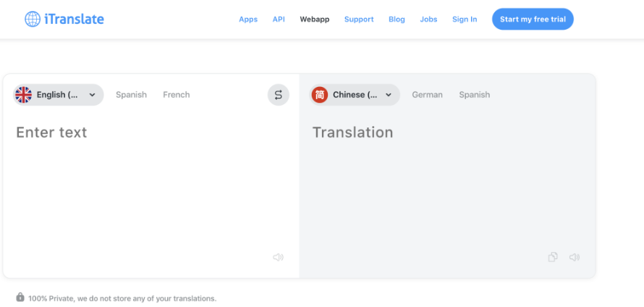Open the API page link

[279, 20]
